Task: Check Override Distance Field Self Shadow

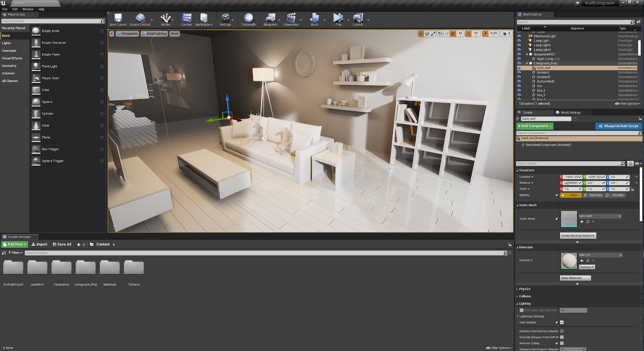Action: 562,337
